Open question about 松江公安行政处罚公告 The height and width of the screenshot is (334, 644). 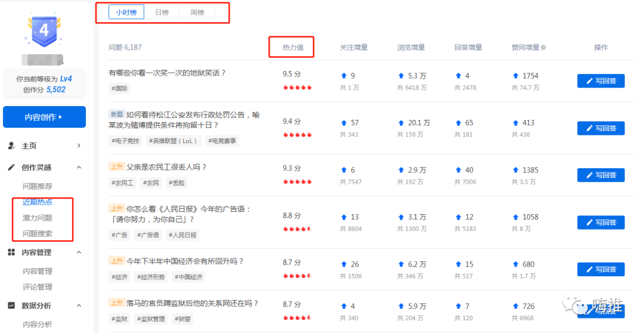184,119
